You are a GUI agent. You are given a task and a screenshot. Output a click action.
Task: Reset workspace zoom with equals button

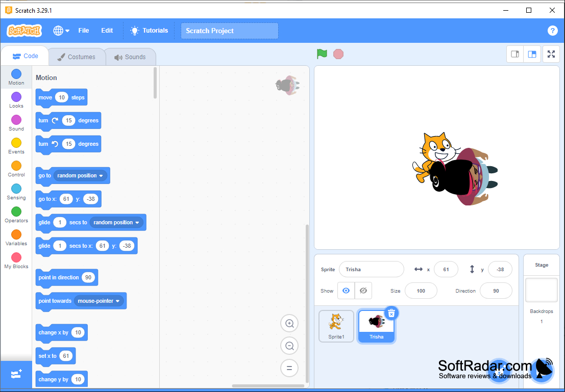pos(289,368)
